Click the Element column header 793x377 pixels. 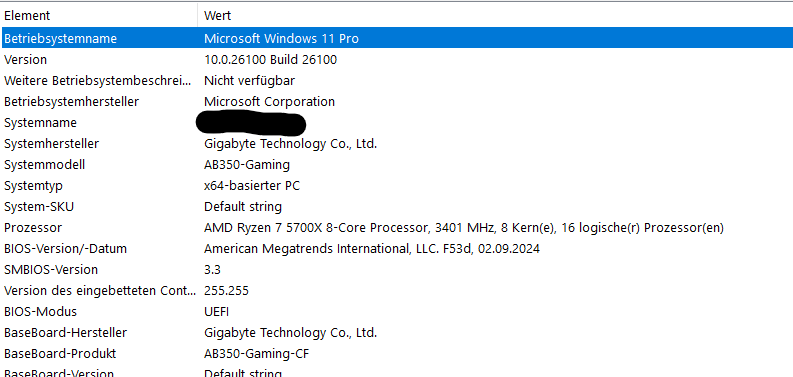coord(99,15)
